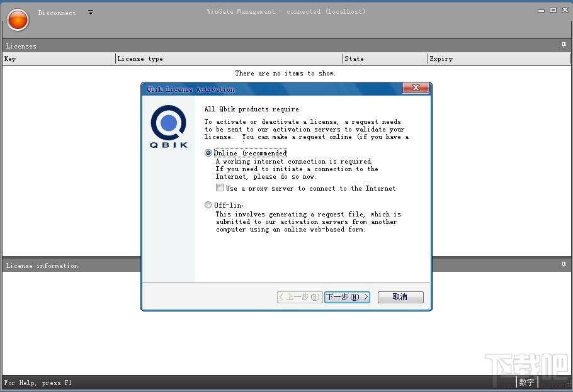573x392 pixels.
Task: Sort by State column header
Action: coord(385,59)
